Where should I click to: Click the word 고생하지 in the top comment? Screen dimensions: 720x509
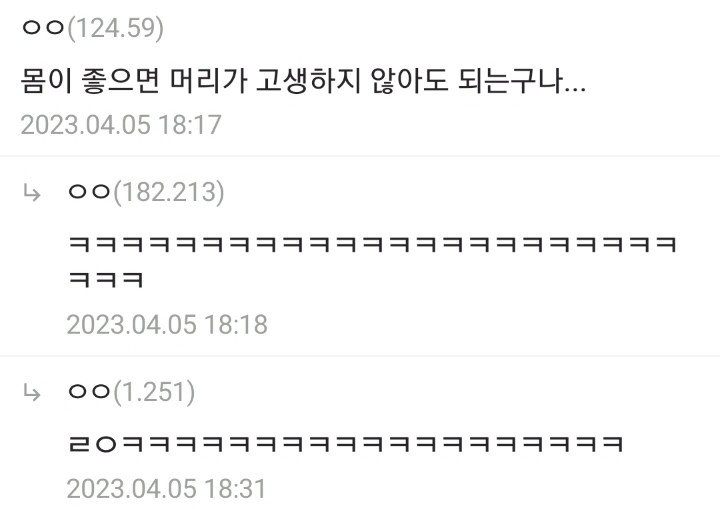pos(308,81)
